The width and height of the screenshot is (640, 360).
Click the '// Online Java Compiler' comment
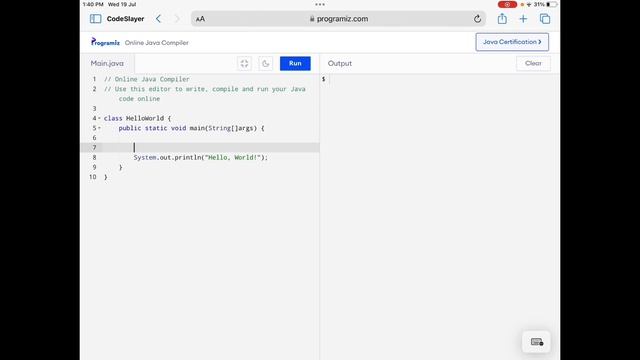tap(147, 79)
